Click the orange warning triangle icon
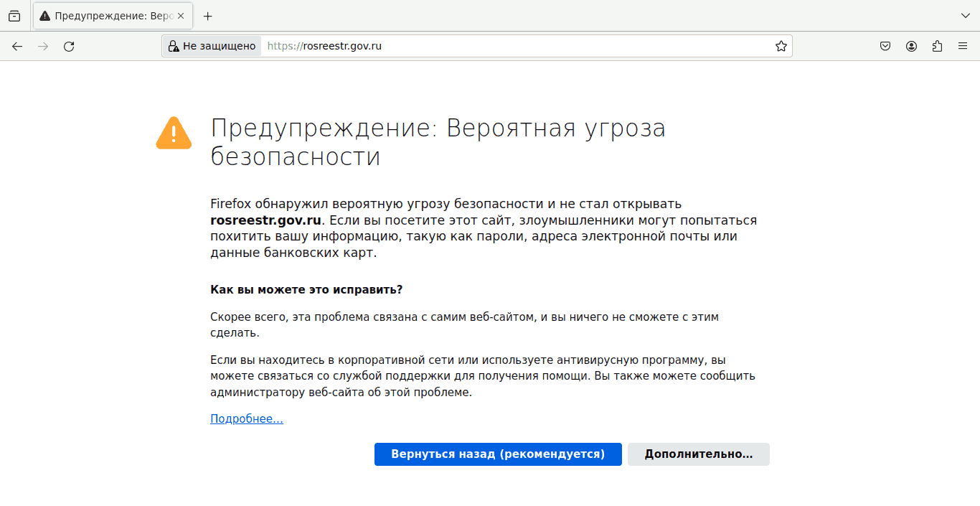 [174, 133]
